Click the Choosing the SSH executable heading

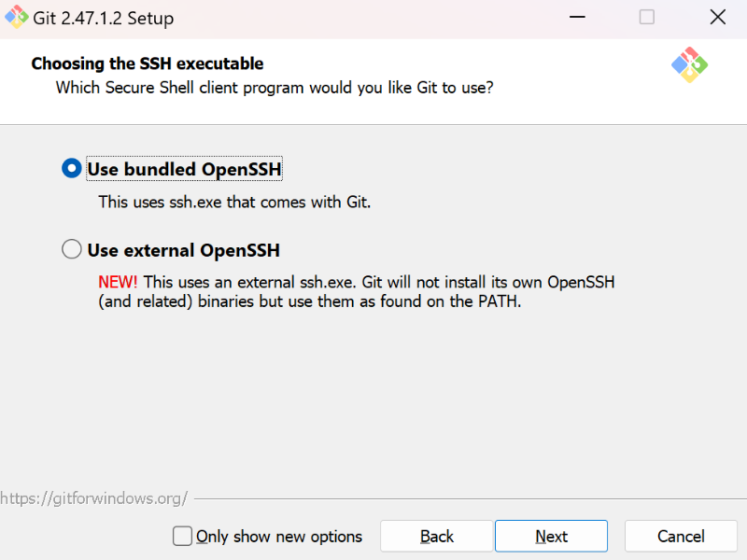point(146,63)
